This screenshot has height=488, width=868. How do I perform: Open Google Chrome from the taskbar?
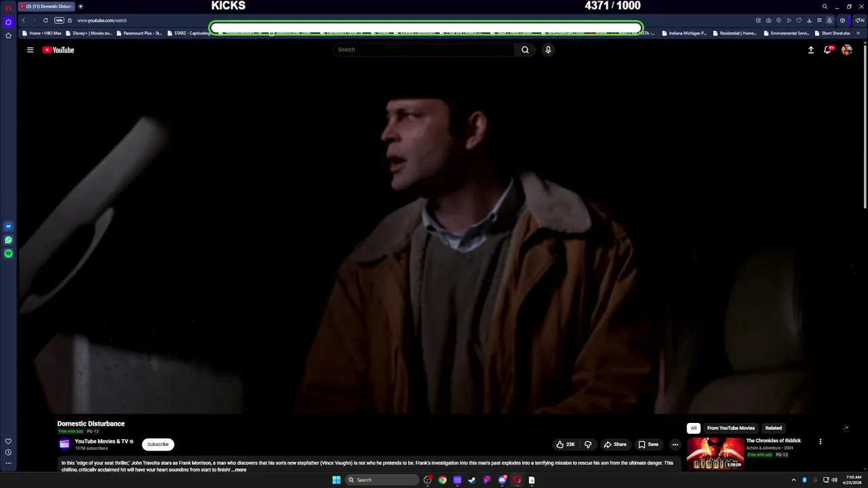pos(442,480)
